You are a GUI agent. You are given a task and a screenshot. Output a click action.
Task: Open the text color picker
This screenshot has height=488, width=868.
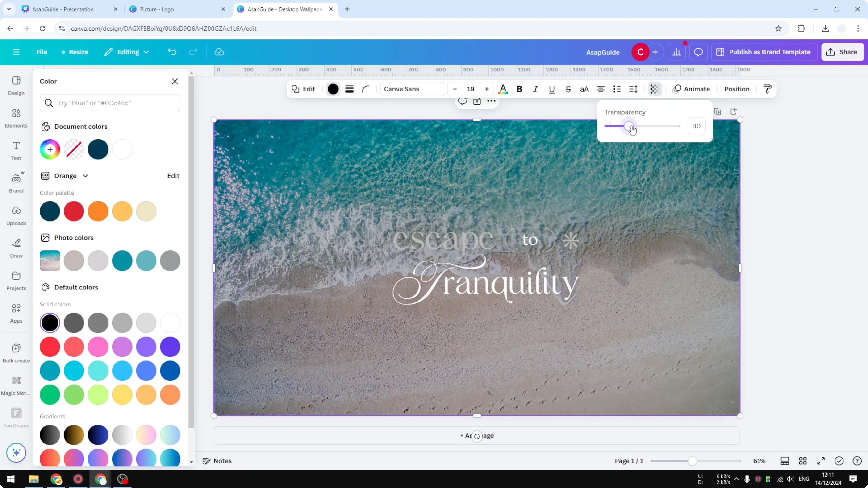click(x=503, y=89)
